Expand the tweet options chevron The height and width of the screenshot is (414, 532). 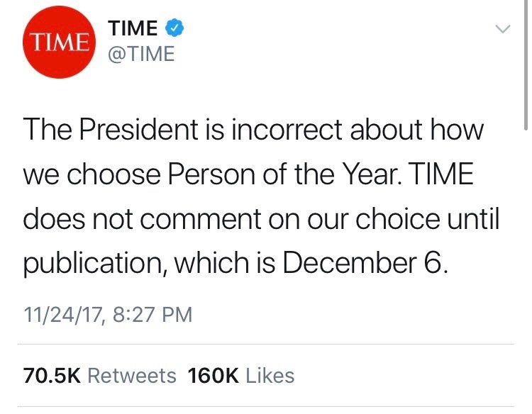click(502, 30)
